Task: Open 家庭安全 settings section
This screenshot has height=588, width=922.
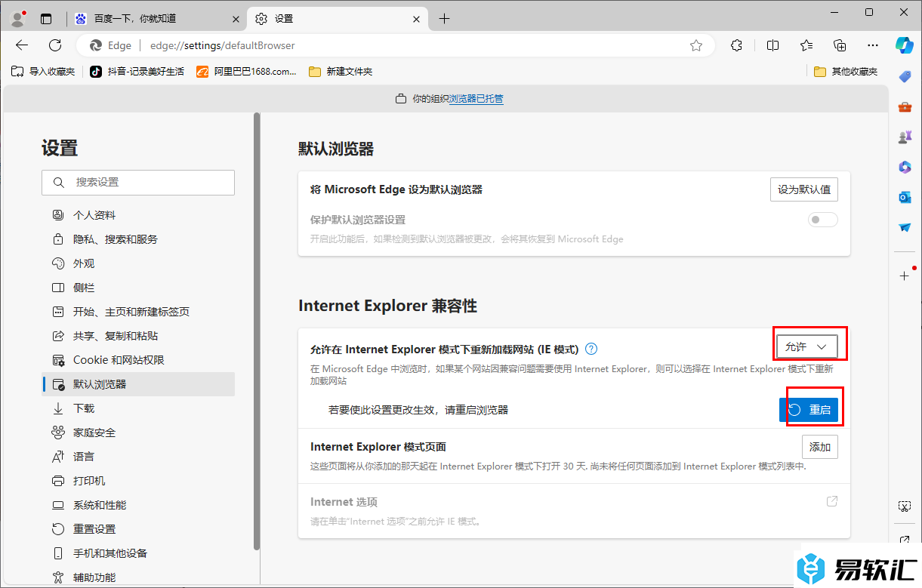Action: coord(138,433)
